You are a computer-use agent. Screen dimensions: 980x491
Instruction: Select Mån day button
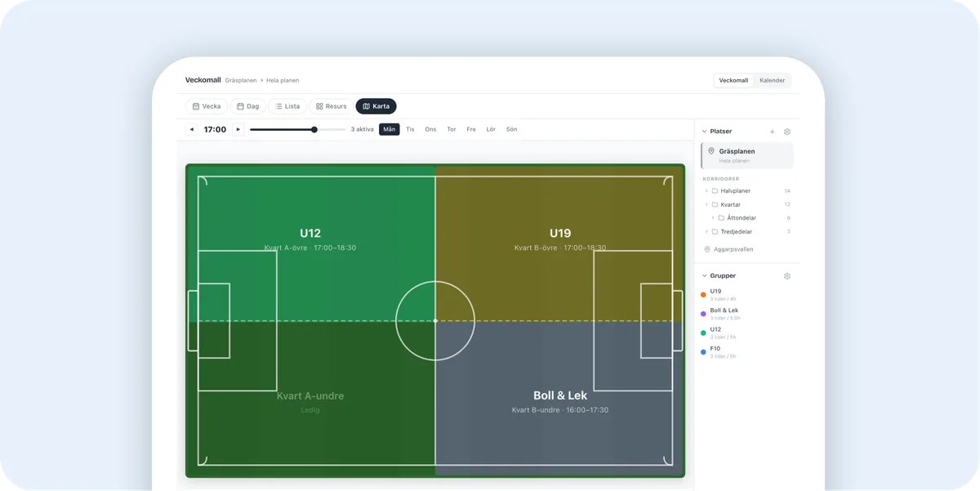coord(390,129)
